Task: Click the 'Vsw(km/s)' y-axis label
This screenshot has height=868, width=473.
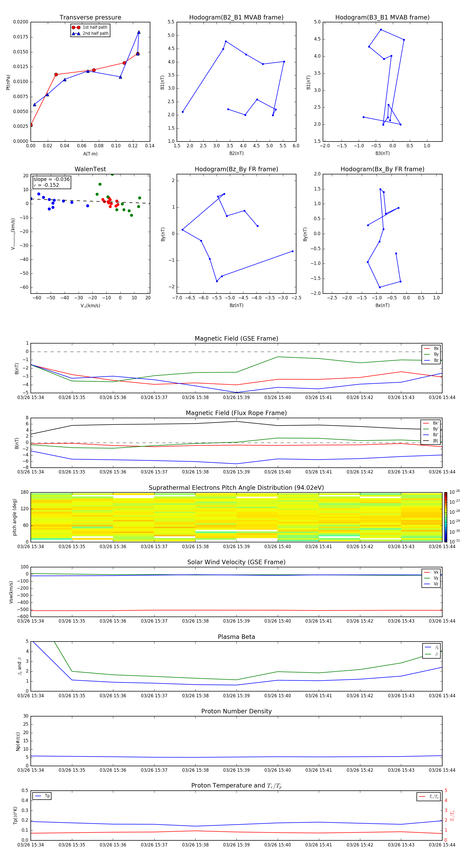Action: 11,592
